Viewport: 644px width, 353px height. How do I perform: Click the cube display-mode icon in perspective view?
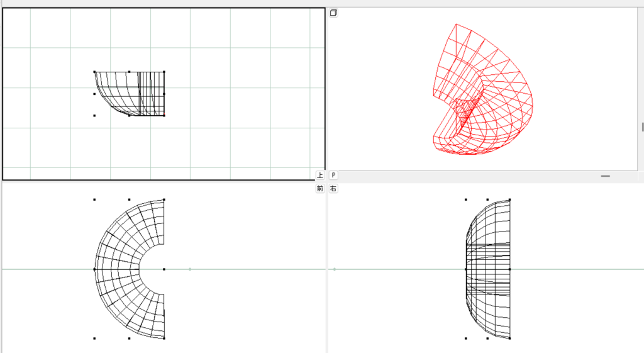(x=333, y=13)
